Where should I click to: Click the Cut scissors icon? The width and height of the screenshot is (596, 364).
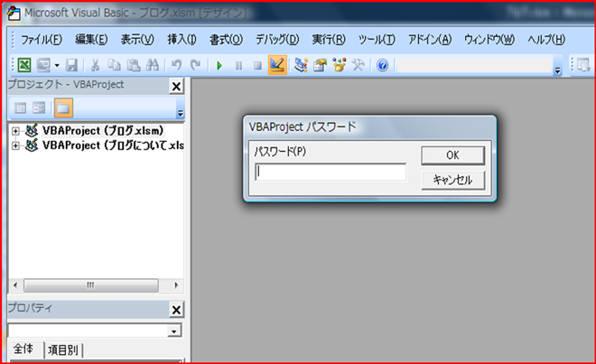click(x=95, y=65)
